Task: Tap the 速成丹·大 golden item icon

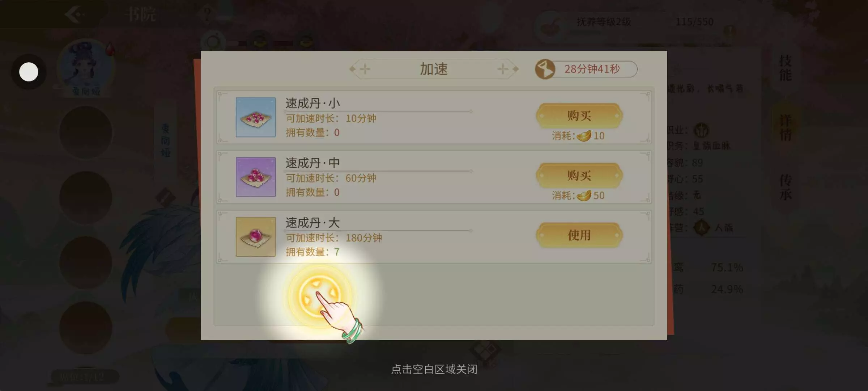Action: click(256, 236)
